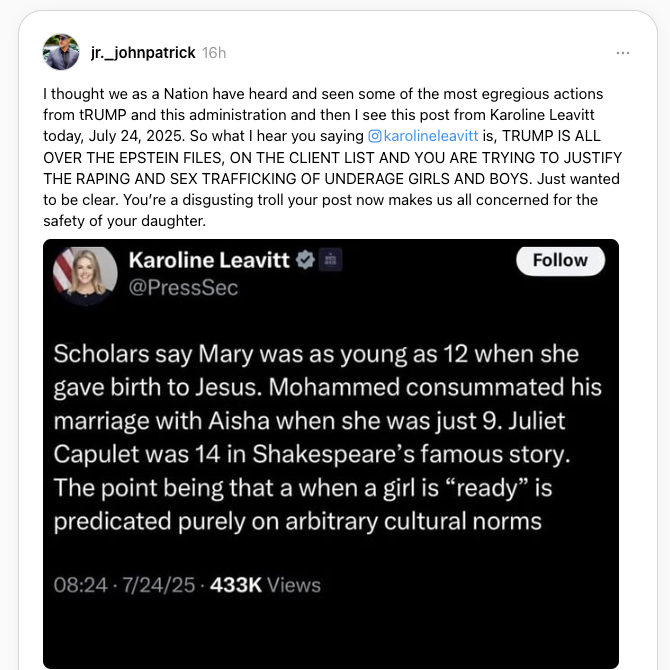The image size is (670, 670).
Task: Click the 08:24 time in the tweet
Action: (x=80, y=585)
